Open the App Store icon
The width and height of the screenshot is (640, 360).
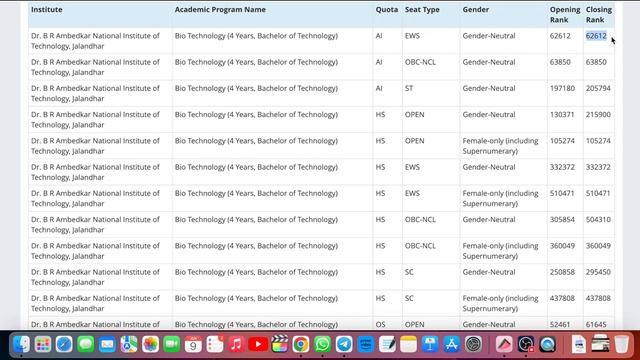click(451, 344)
